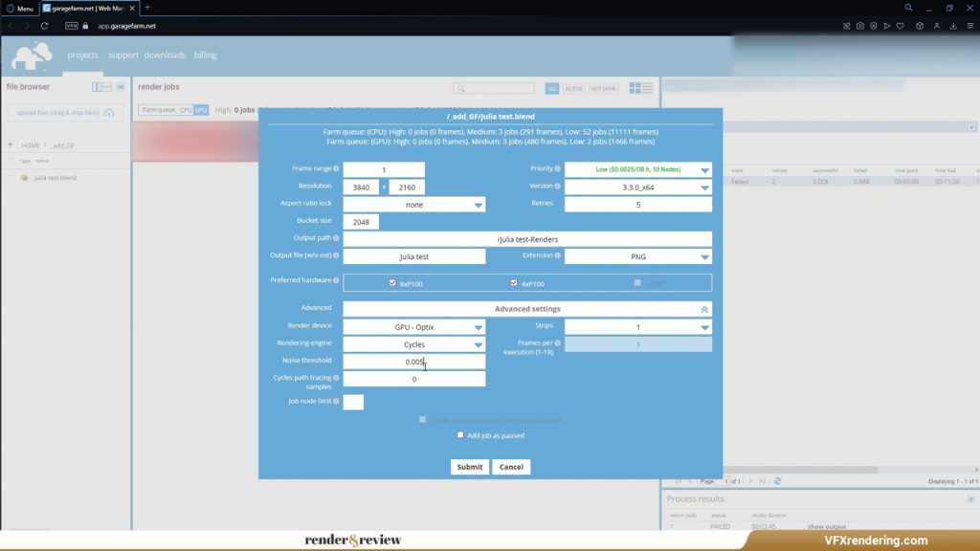Open the browser downloads arrow icon

[953, 26]
